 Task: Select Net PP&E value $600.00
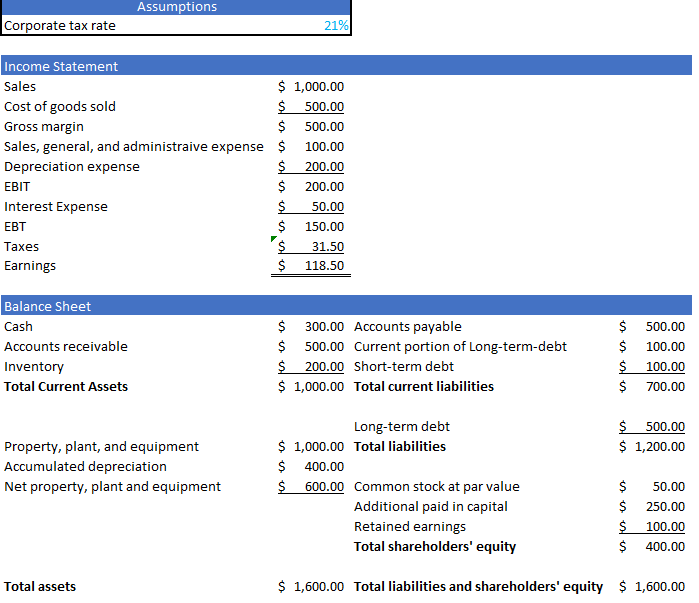pyautogui.click(x=311, y=487)
